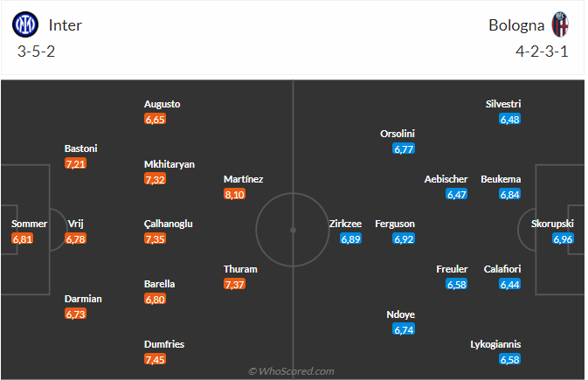Click player name Çalhanoglu
Image resolution: width=588 pixels, height=380 pixels.
click(x=169, y=224)
